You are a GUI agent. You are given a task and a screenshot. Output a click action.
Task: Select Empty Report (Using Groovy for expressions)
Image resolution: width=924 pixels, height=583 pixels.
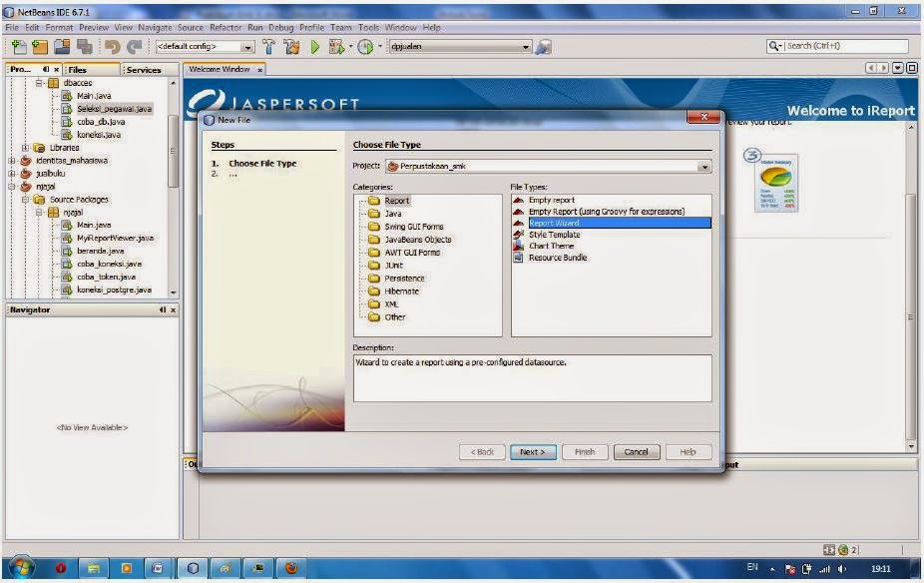point(589,211)
